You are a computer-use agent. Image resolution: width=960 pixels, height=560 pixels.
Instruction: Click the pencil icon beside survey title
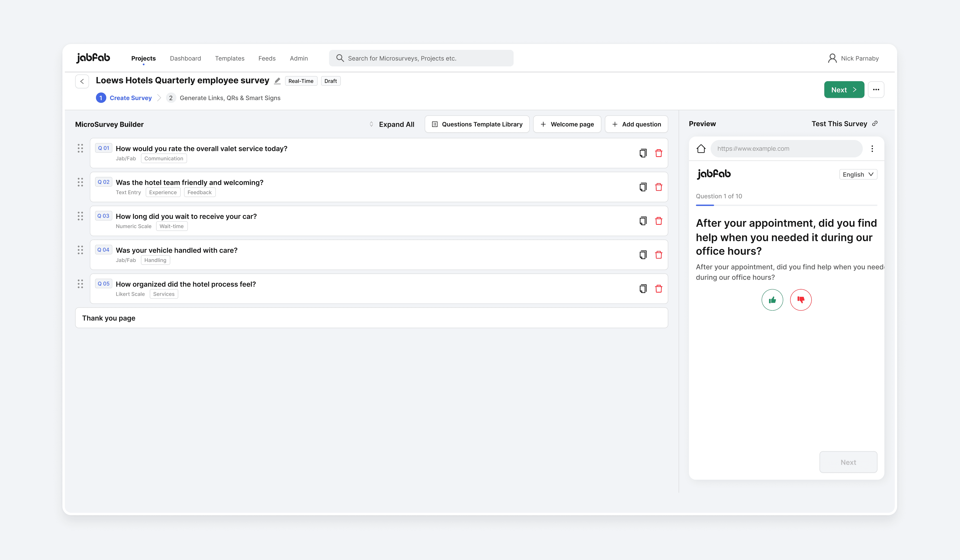pyautogui.click(x=277, y=81)
